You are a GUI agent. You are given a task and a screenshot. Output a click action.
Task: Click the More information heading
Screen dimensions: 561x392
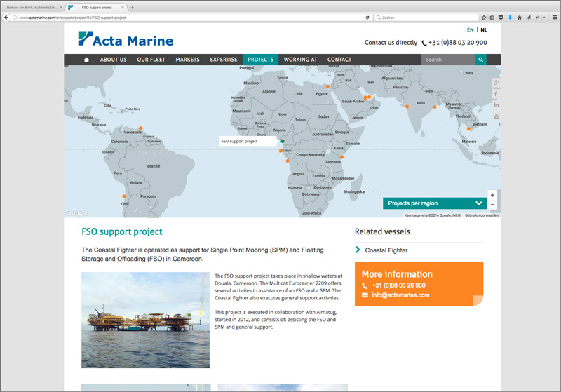coord(397,274)
